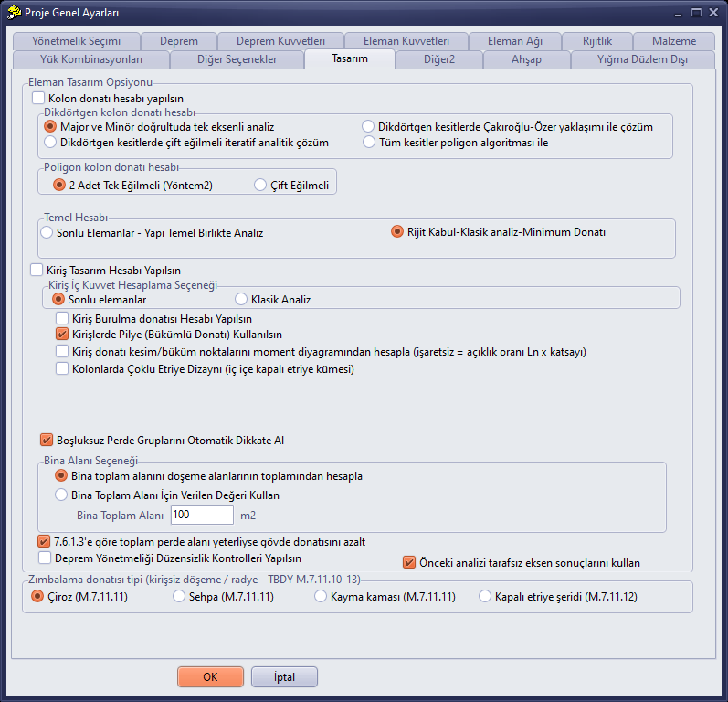Select Rijit Kabul-Klasik analiz-Minimum Donatı
Screen dimensions: 728x702
397,231
